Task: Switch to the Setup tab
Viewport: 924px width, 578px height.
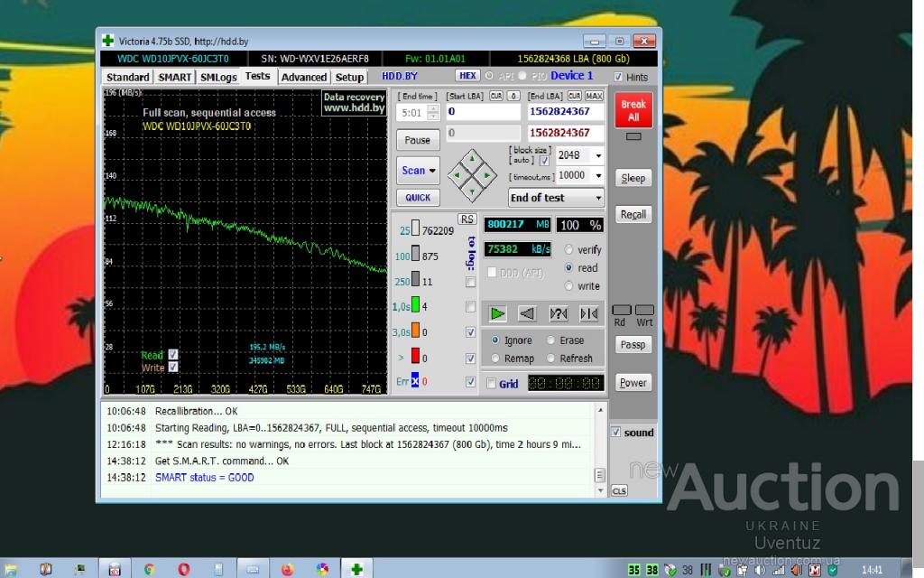Action: [349, 78]
